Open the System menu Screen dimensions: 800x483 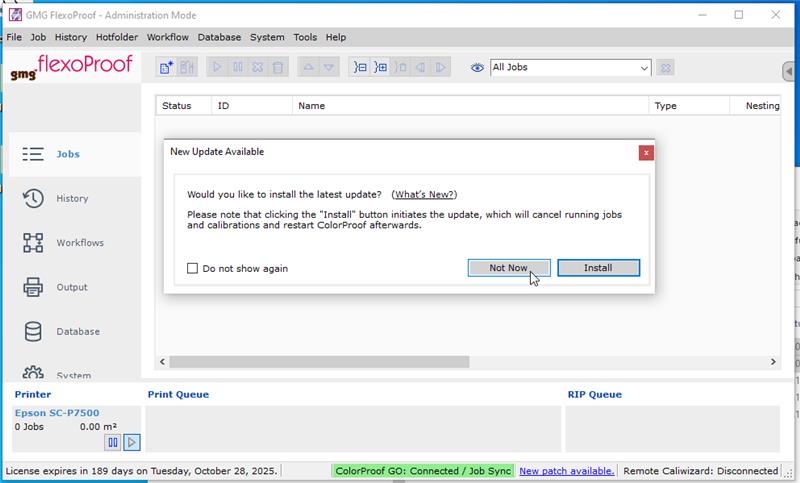coord(267,37)
